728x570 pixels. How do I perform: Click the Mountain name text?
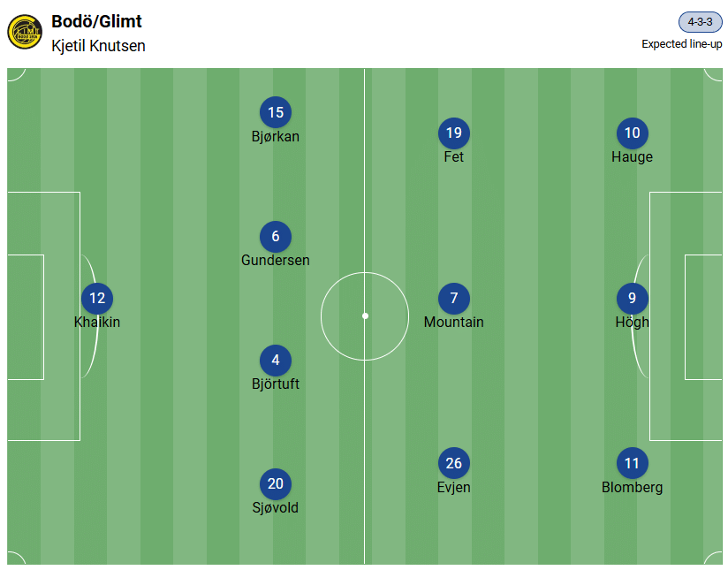tap(454, 322)
